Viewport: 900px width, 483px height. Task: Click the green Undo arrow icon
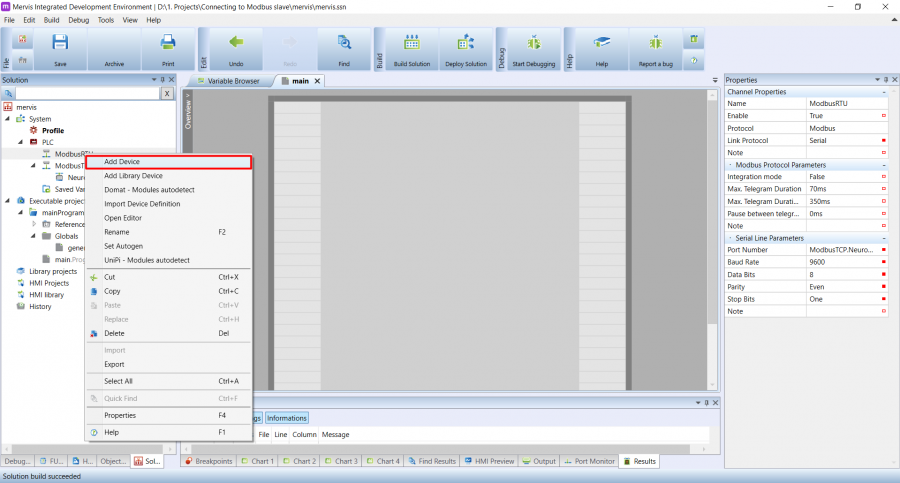click(x=236, y=44)
